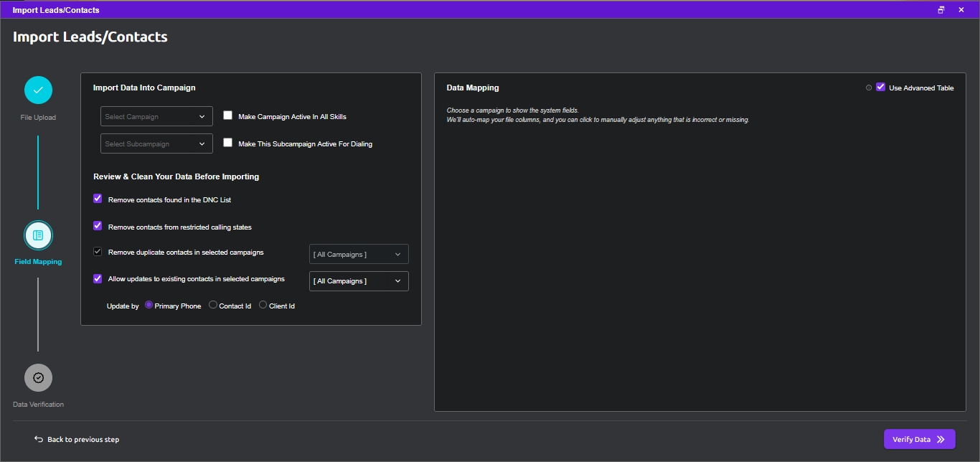Open All Campaigns dropdown for allowing updates
980x462 pixels.
click(359, 281)
